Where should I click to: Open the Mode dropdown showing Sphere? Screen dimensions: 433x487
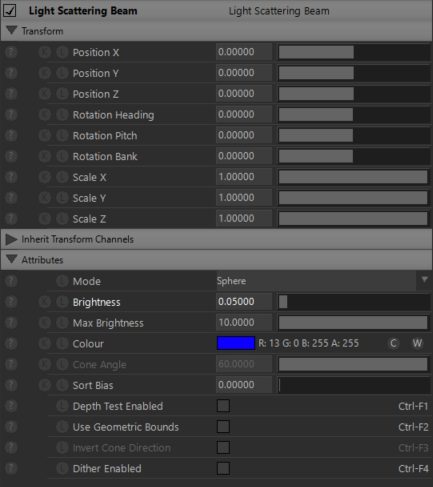coord(323,281)
